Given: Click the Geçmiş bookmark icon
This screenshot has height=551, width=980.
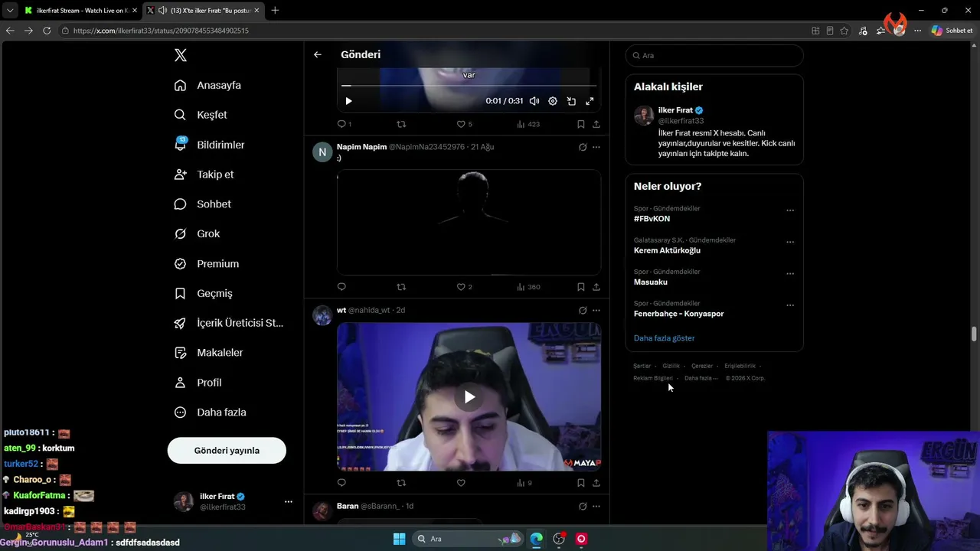Looking at the screenshot, I should [180, 293].
